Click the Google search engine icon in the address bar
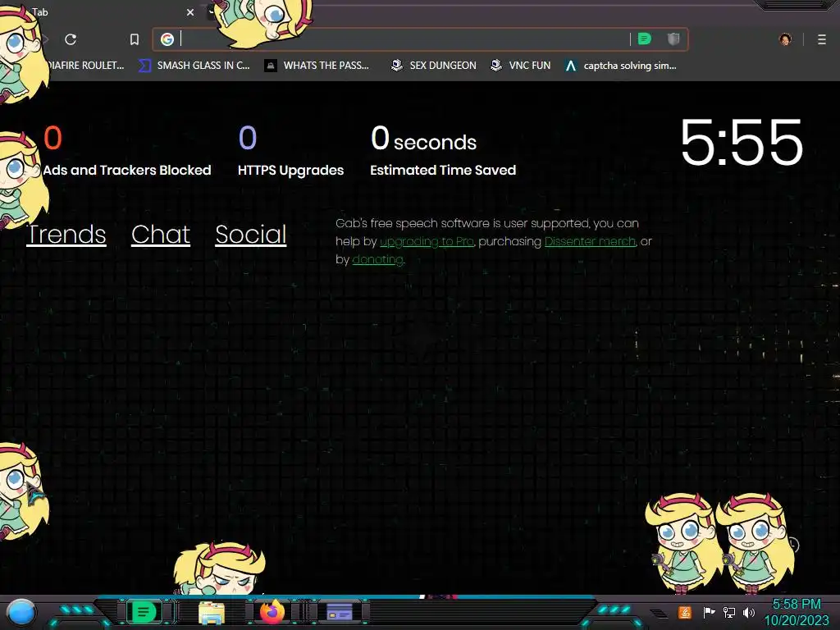The height and width of the screenshot is (630, 840). [167, 39]
